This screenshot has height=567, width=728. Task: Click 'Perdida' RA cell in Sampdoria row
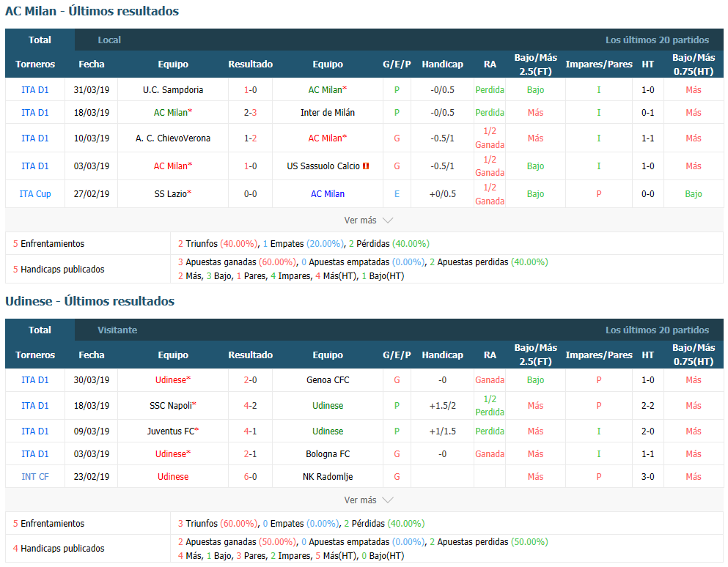(x=489, y=90)
